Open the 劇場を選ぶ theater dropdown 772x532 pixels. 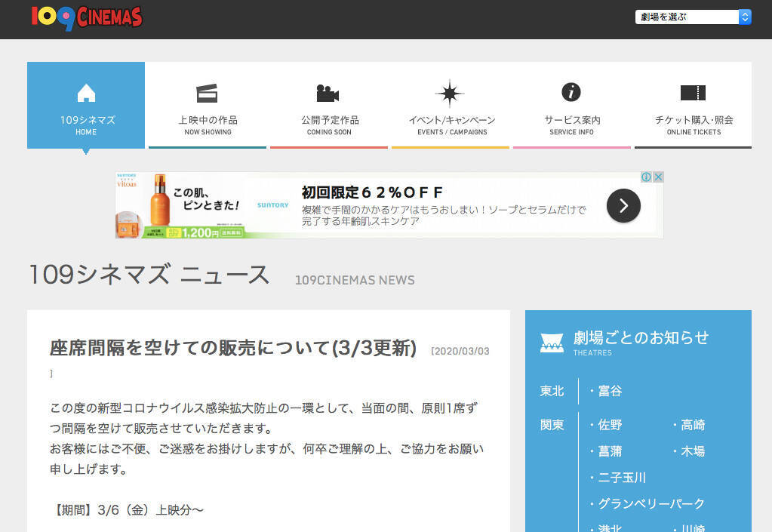(693, 17)
